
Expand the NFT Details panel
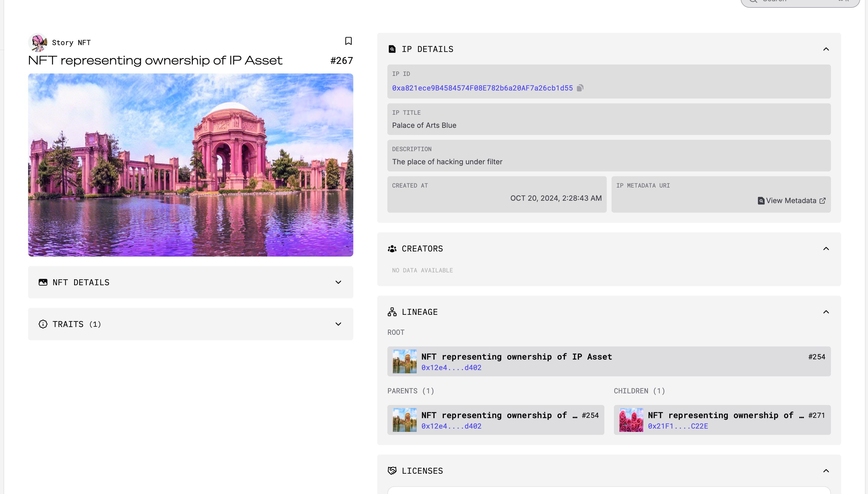tap(190, 282)
